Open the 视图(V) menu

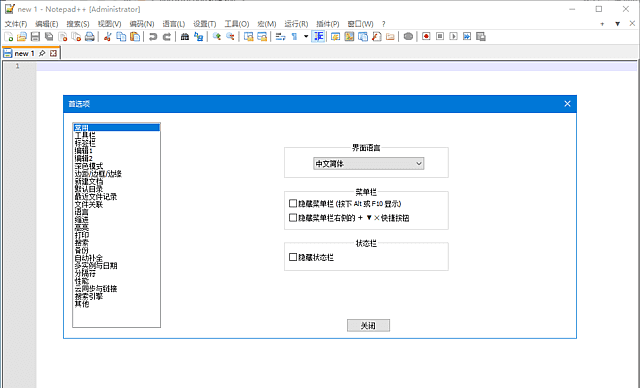click(109, 24)
